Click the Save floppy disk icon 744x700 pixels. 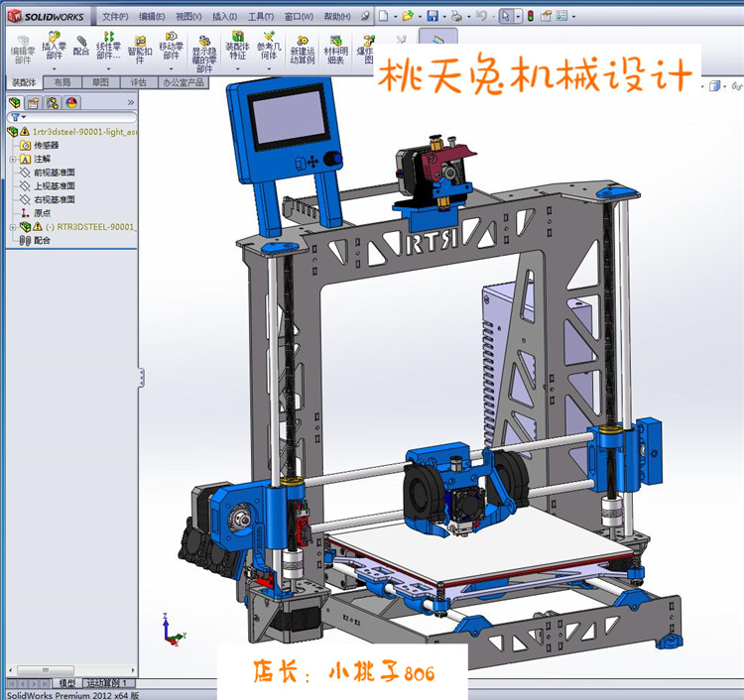click(433, 16)
